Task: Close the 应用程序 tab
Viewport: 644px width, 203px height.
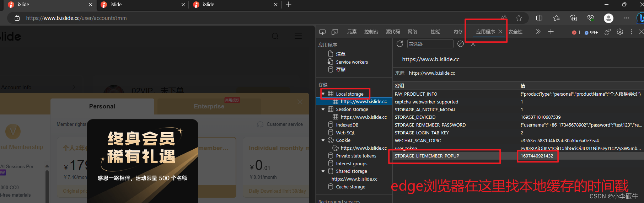Action: coord(500,32)
